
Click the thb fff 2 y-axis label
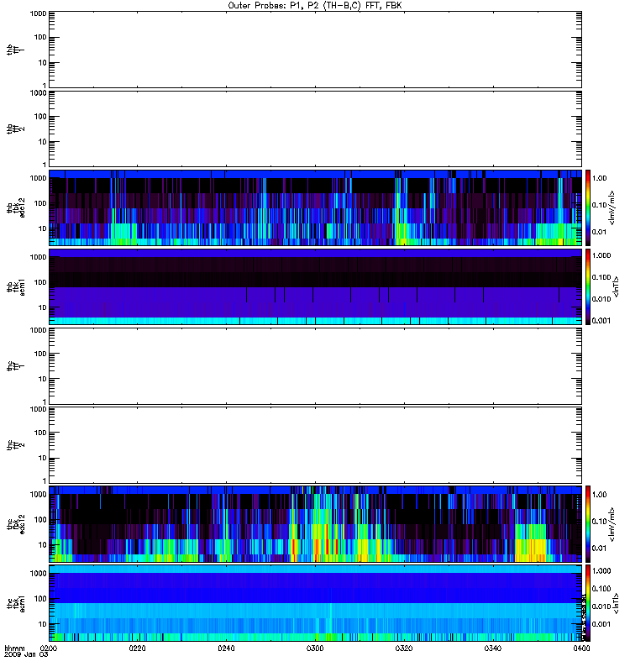16,129
